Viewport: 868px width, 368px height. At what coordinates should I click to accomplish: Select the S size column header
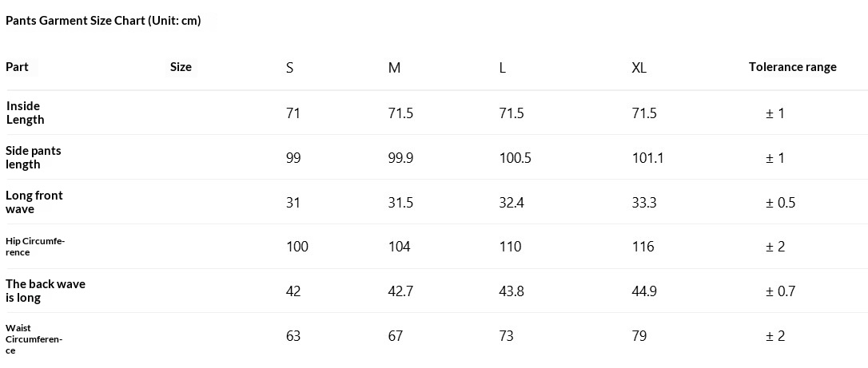(x=289, y=69)
